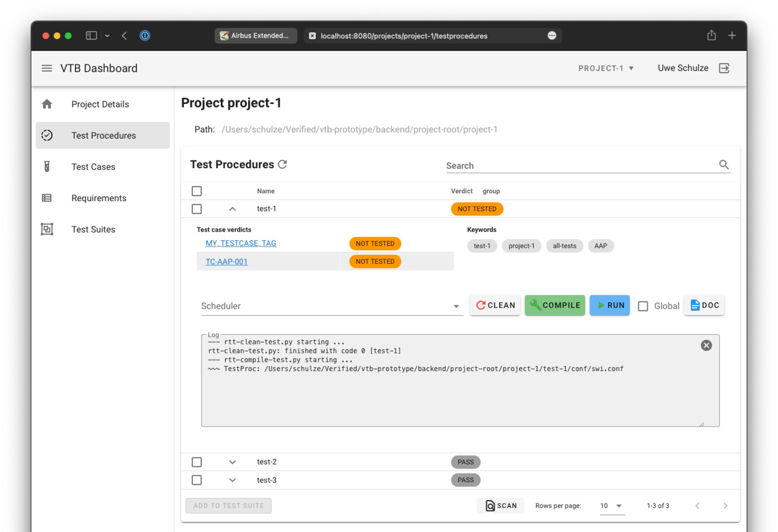Image resolution: width=778 pixels, height=532 pixels.
Task: Switch to the Airbus Extended tab
Action: click(x=256, y=35)
